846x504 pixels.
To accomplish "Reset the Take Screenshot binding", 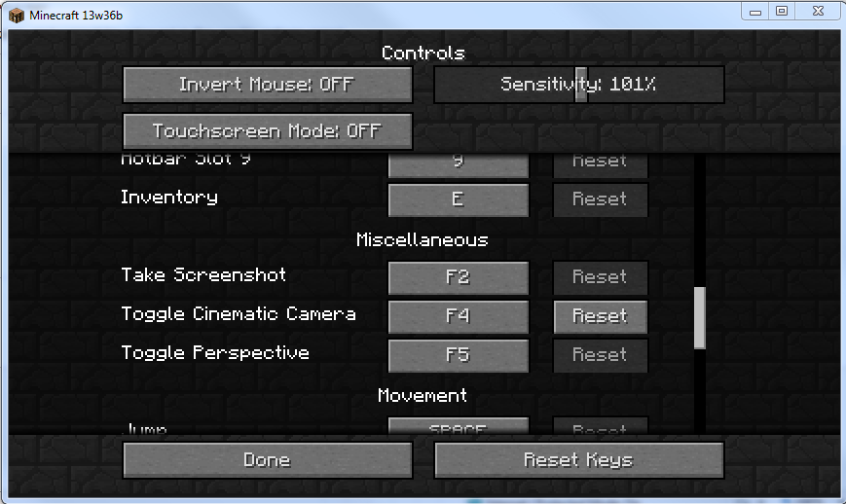I will (600, 277).
